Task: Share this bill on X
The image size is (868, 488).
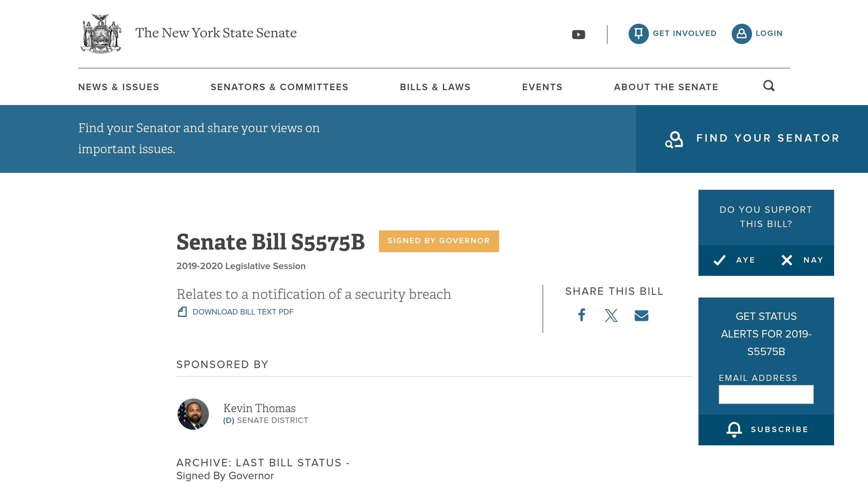Action: point(611,315)
